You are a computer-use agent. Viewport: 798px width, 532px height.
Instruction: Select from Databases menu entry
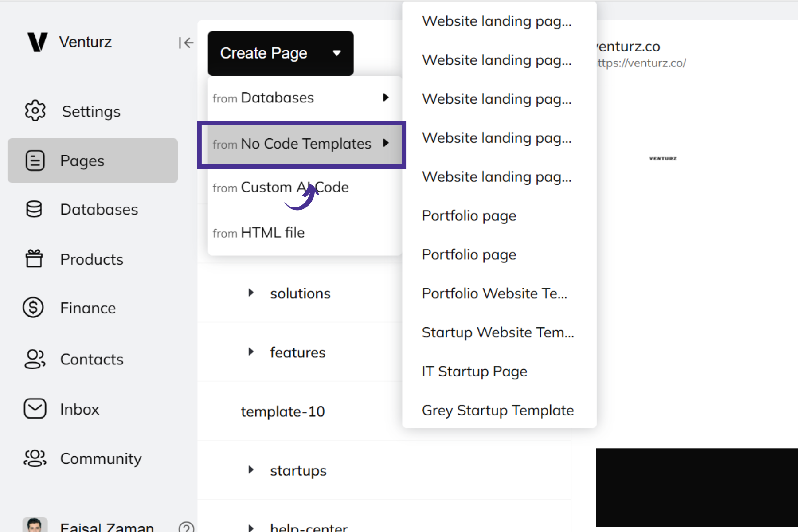(x=305, y=98)
